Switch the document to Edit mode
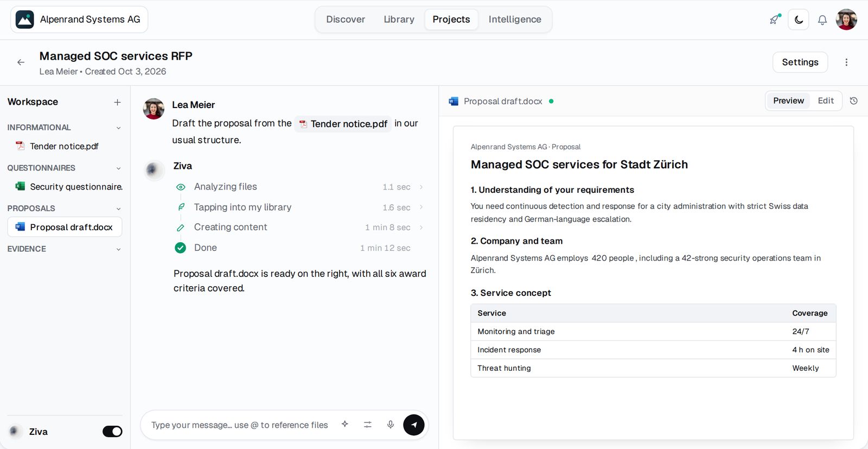The height and width of the screenshot is (449, 868). click(826, 101)
